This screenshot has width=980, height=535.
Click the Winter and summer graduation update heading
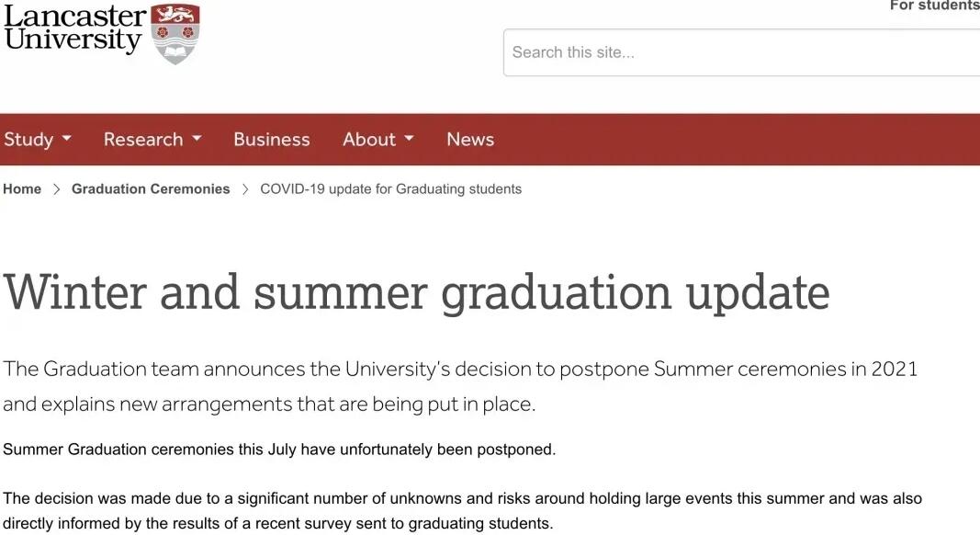pyautogui.click(x=416, y=292)
